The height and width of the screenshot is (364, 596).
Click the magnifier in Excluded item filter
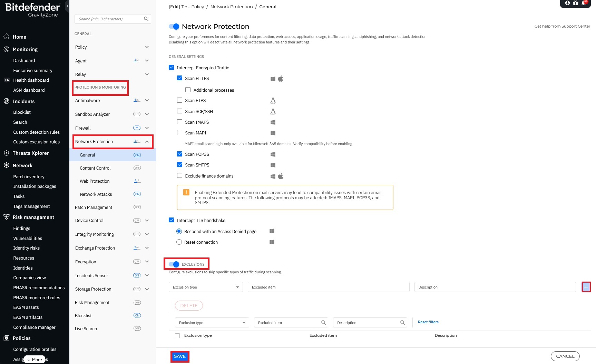tap(323, 323)
